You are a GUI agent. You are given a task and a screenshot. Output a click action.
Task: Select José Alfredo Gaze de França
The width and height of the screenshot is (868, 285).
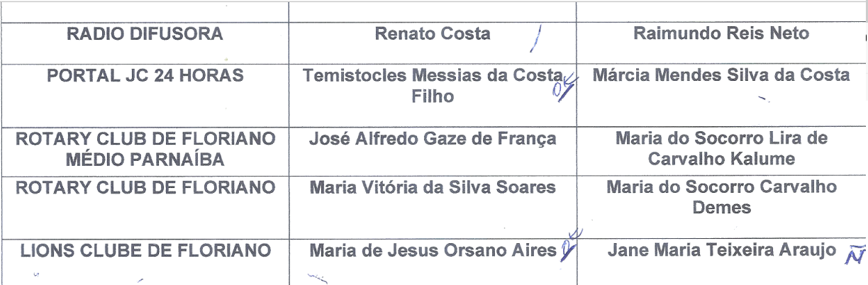click(x=433, y=138)
